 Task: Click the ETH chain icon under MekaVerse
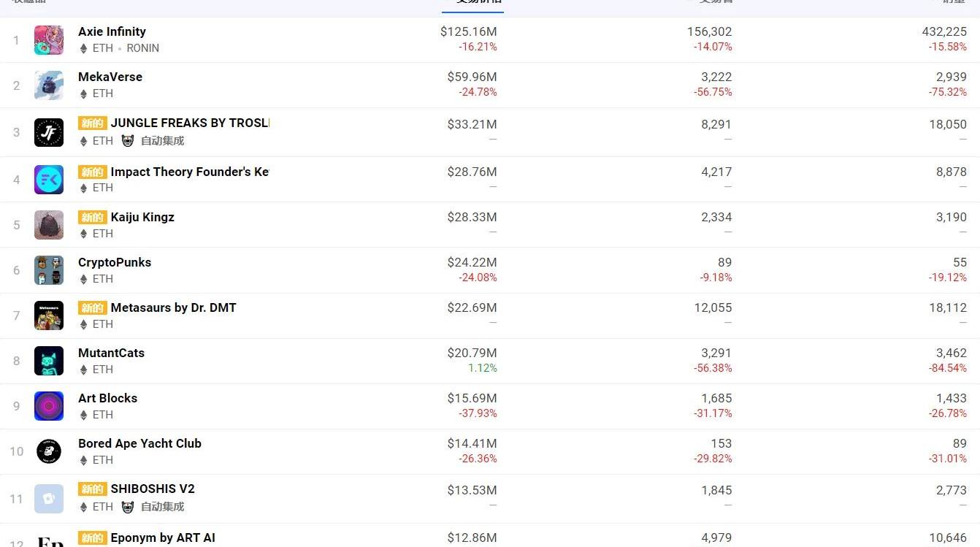tap(83, 93)
